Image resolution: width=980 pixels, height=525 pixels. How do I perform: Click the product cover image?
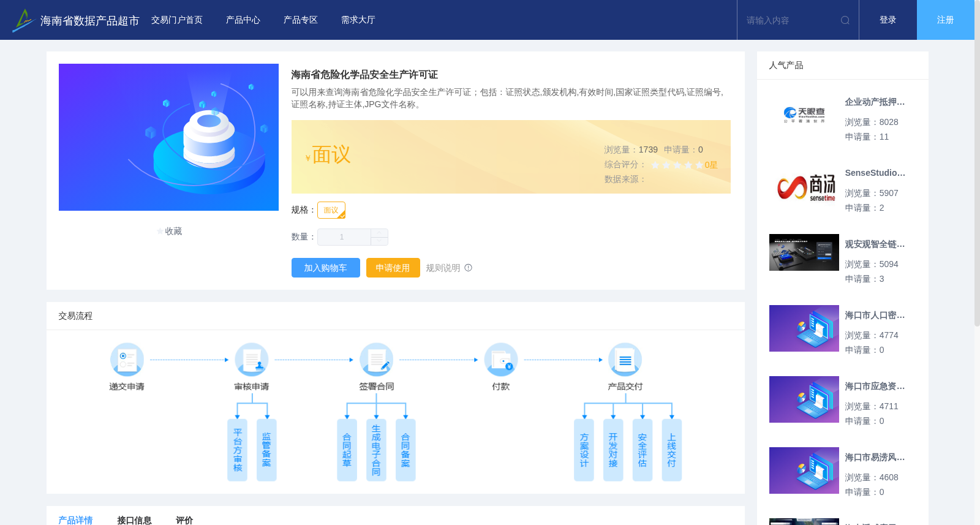tap(168, 137)
